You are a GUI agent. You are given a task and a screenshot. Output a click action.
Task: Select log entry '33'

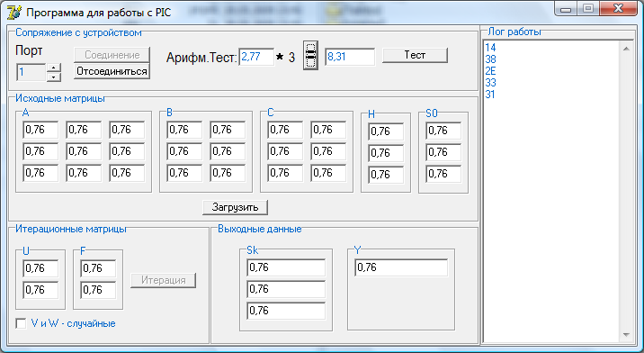[x=490, y=83]
